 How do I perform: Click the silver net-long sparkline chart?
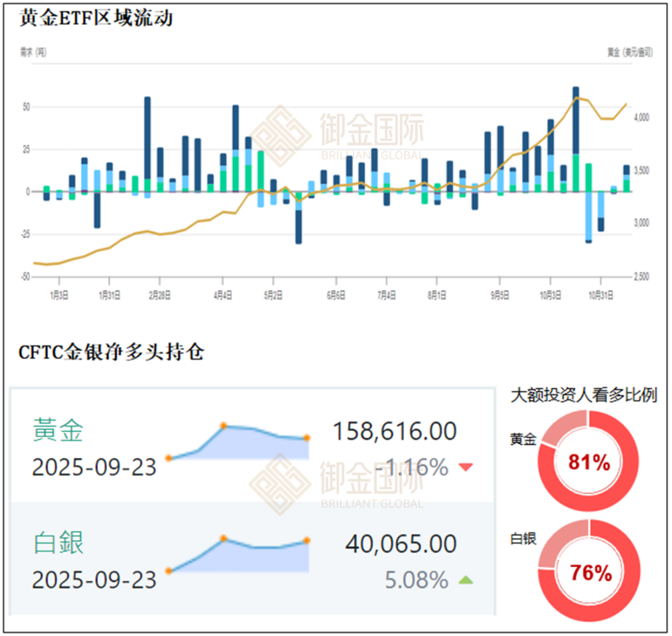[x=238, y=555]
